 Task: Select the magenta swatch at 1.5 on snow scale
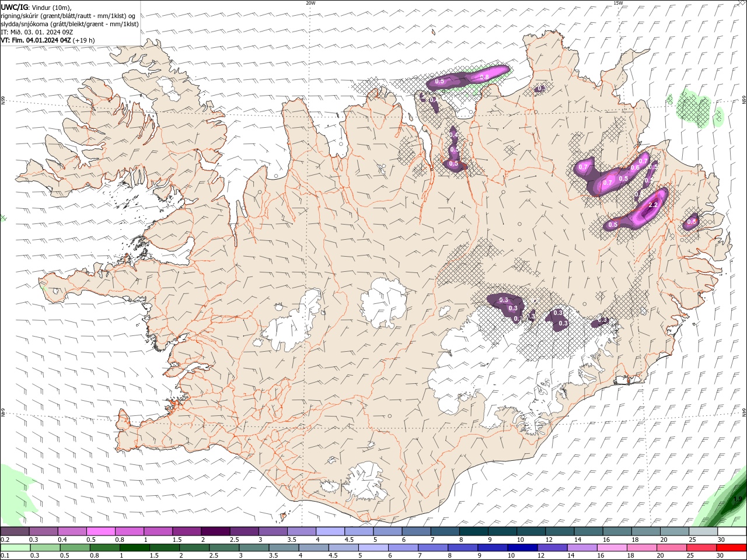tap(187, 531)
